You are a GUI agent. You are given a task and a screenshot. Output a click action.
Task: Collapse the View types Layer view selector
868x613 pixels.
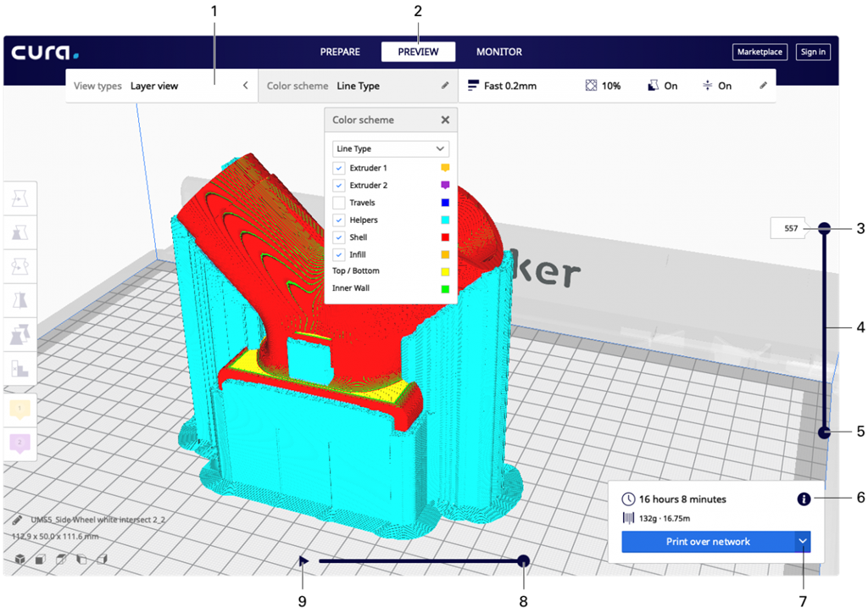click(x=245, y=86)
